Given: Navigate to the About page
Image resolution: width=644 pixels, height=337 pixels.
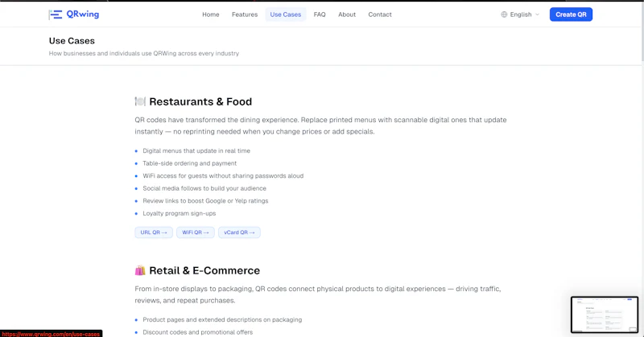Looking at the screenshot, I should point(347,14).
